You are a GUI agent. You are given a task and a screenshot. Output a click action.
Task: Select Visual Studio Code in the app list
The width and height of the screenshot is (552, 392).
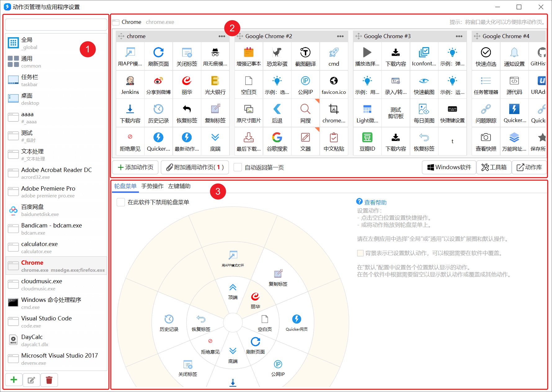coord(56,322)
